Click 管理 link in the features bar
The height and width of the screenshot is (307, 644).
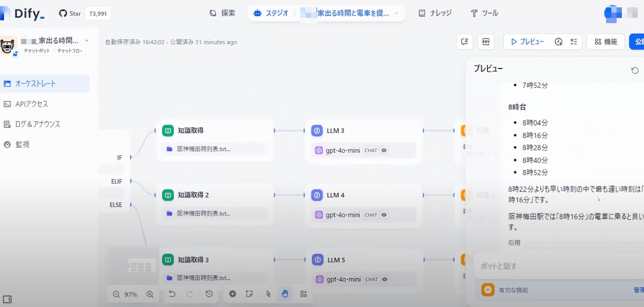[x=638, y=290]
